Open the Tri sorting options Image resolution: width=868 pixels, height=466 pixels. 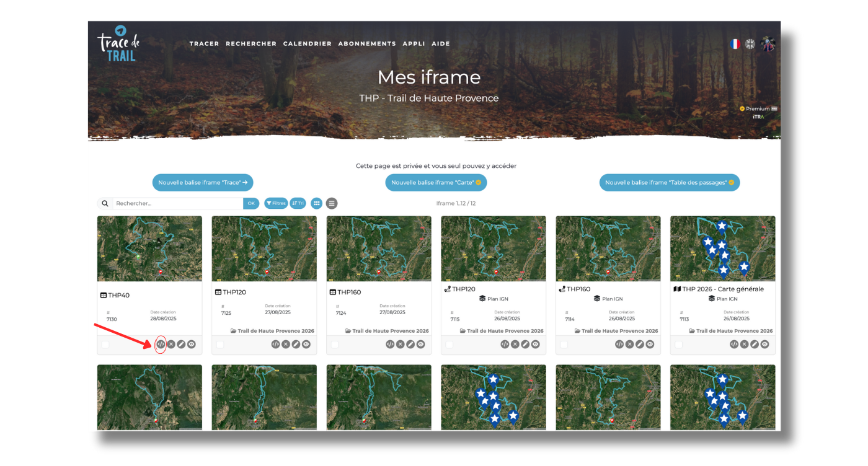[298, 203]
